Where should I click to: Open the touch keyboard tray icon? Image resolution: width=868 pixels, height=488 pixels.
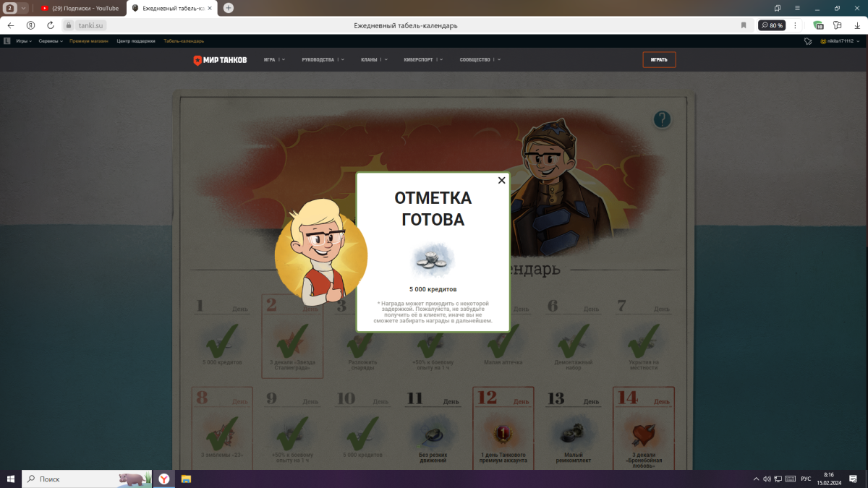[790, 479]
